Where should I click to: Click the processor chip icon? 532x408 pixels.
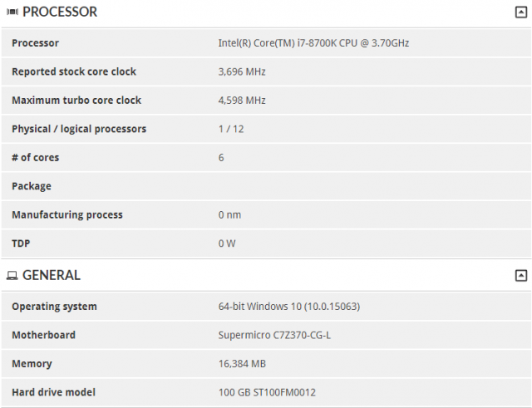point(12,12)
